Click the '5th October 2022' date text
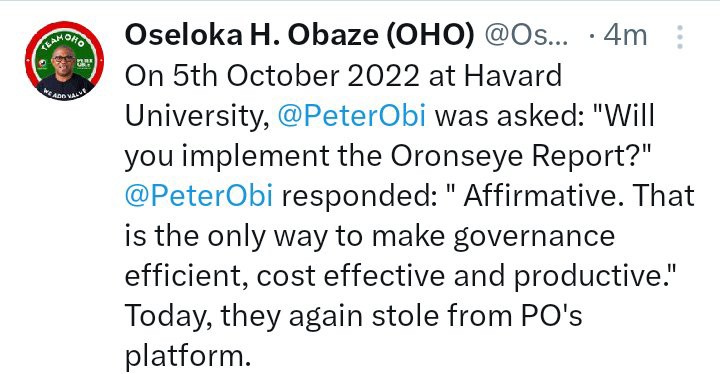720x374 pixels. [296, 75]
